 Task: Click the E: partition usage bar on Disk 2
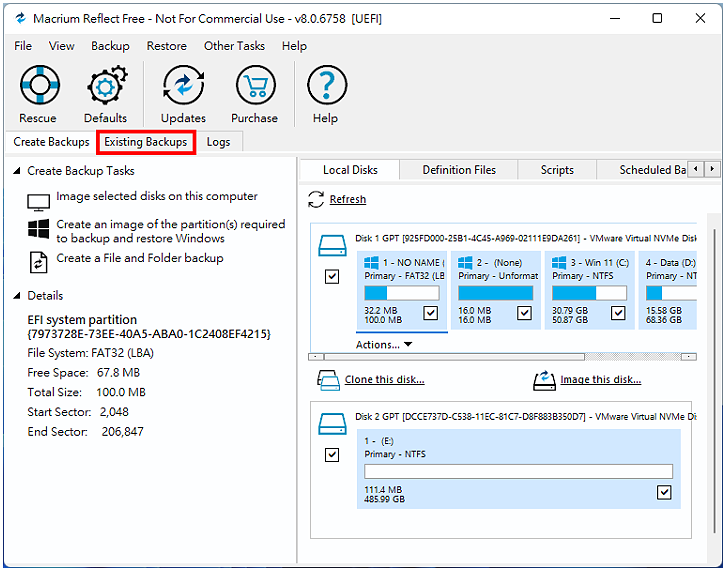518,472
